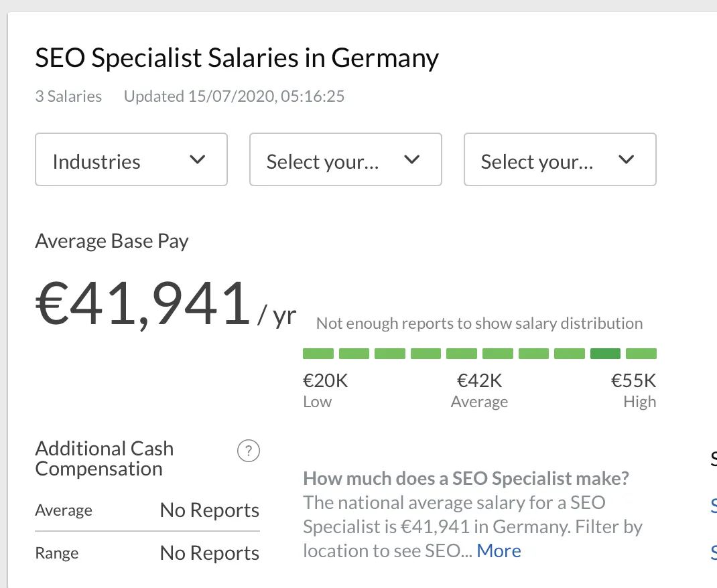
Task: Click the '3 Salaries' count text
Action: tap(68, 96)
